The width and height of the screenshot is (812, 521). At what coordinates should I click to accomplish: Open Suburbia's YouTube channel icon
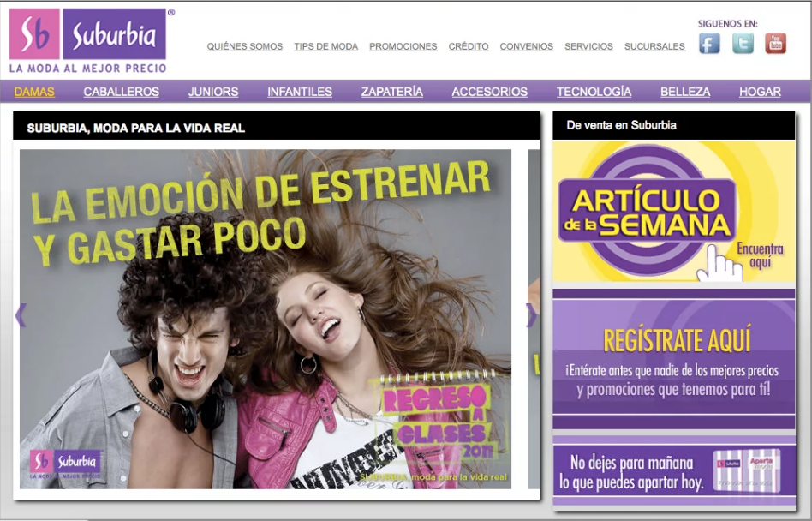point(775,43)
